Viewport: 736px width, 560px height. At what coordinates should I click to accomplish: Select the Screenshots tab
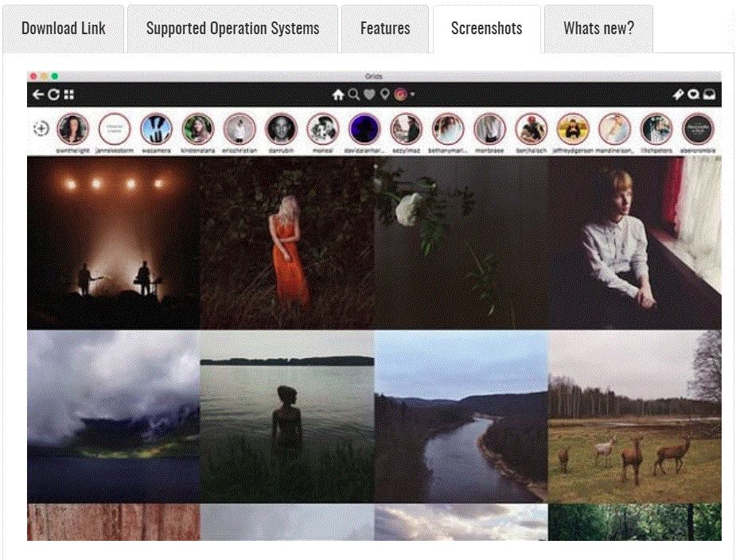(x=487, y=29)
